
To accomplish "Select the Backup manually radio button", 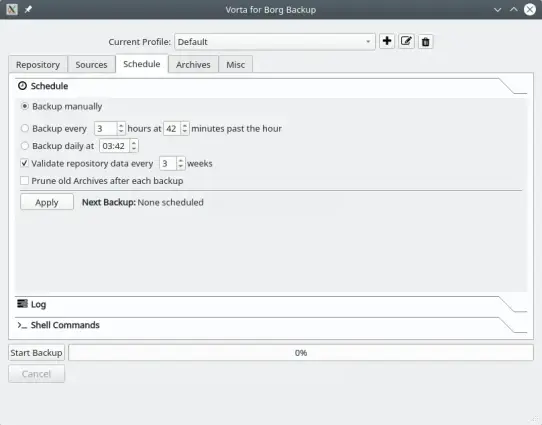I will click(25, 106).
